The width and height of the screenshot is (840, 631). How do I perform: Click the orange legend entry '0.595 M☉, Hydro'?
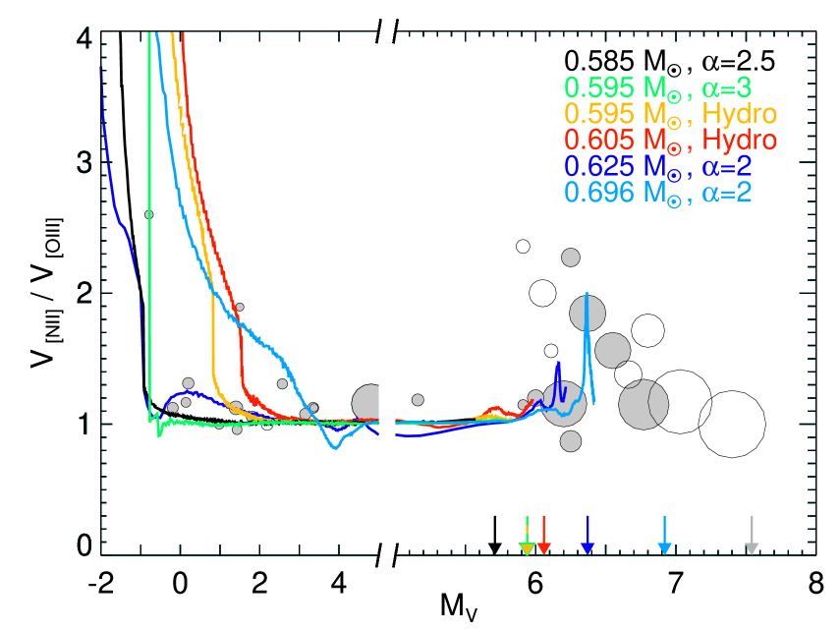click(x=671, y=114)
